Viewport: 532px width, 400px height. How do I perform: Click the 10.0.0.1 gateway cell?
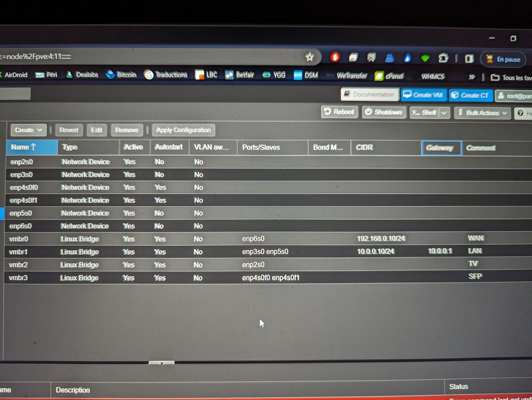[x=440, y=251]
